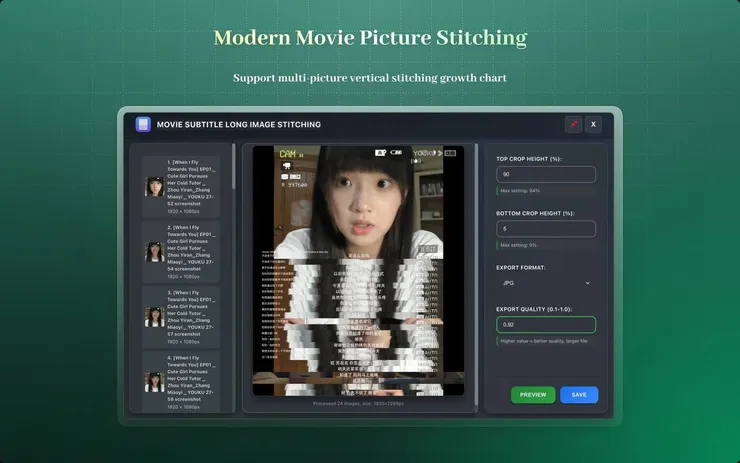Click the 'Max setting: 94%' hint
The image size is (740, 463).
520,191
